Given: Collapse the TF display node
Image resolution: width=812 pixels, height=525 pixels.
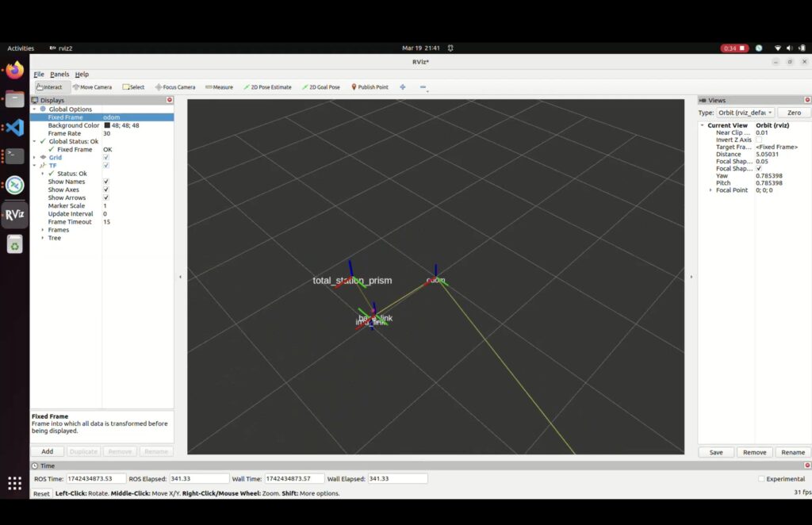Looking at the screenshot, I should 35,166.
